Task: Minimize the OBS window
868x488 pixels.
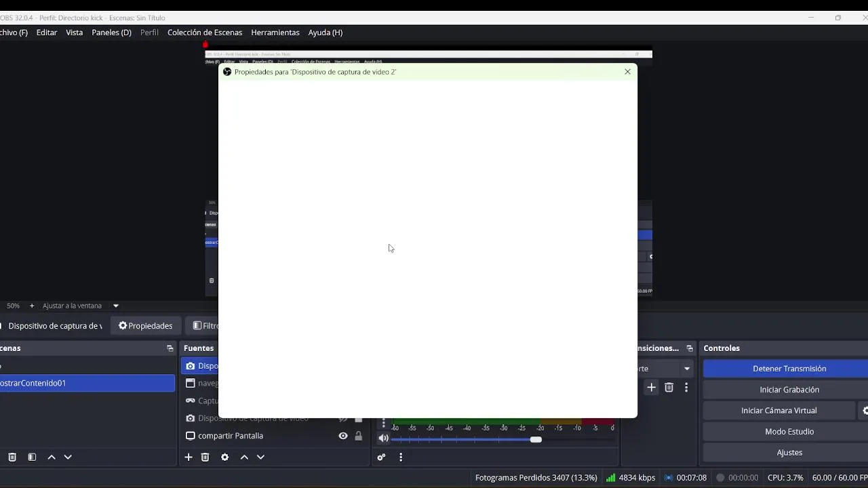Action: coord(811,18)
